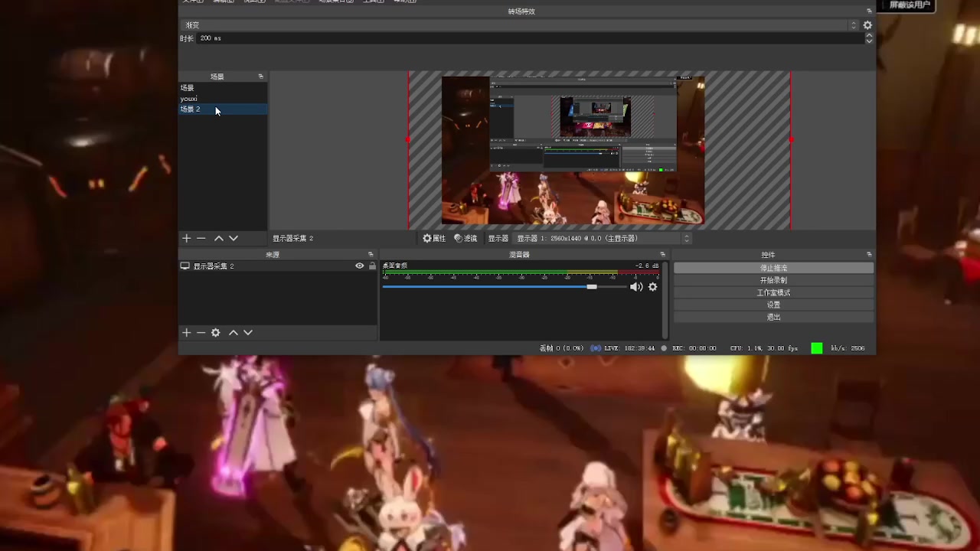Move scene down in scenes list
Viewport: 980px width, 551px height.
coord(234,238)
